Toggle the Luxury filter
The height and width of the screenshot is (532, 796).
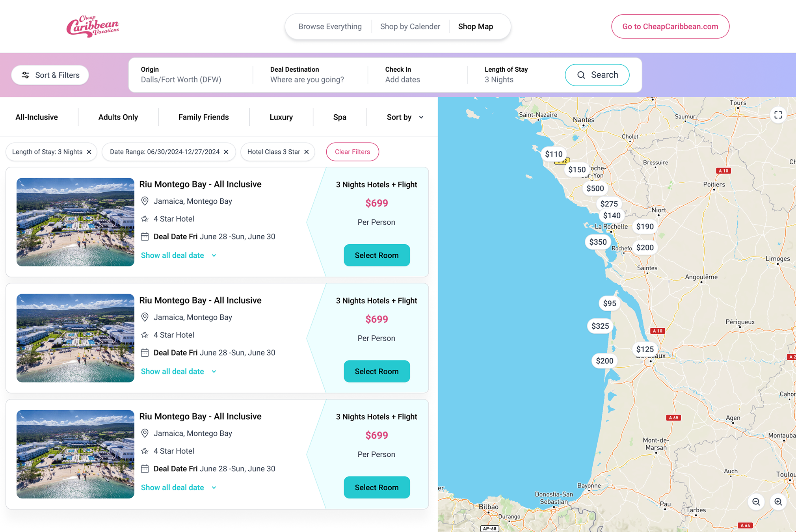point(281,117)
